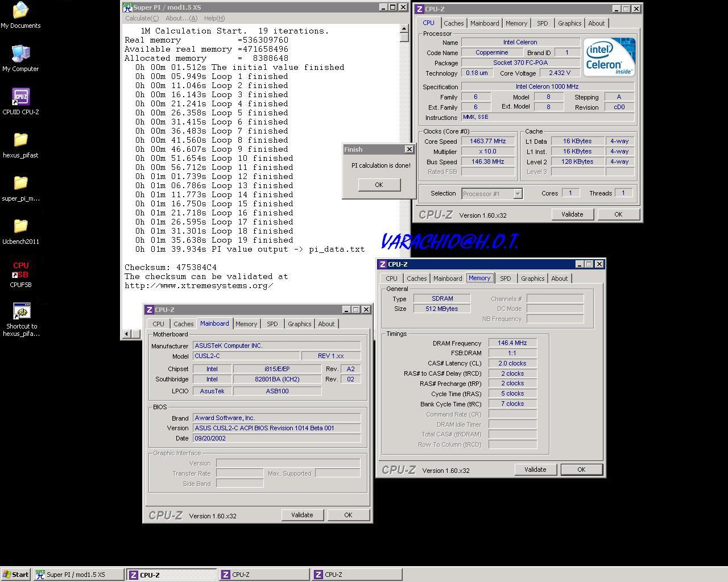Click Super PI vertical scrollbar up arrow
The height and width of the screenshot is (582, 728).
[404, 28]
